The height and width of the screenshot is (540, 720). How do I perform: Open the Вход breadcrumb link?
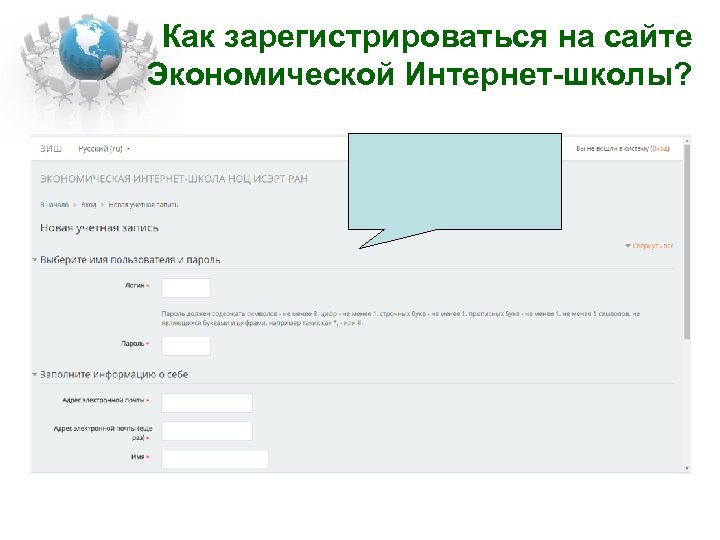coord(89,205)
